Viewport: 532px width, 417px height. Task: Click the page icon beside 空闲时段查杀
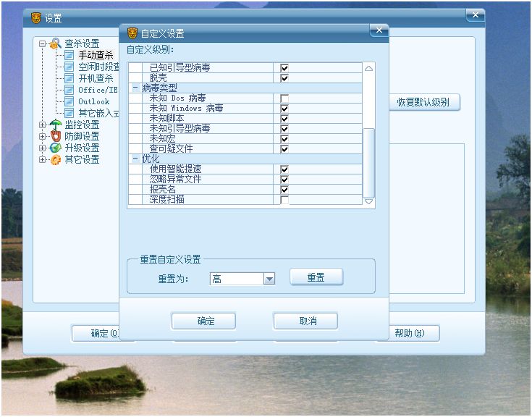coord(69,67)
